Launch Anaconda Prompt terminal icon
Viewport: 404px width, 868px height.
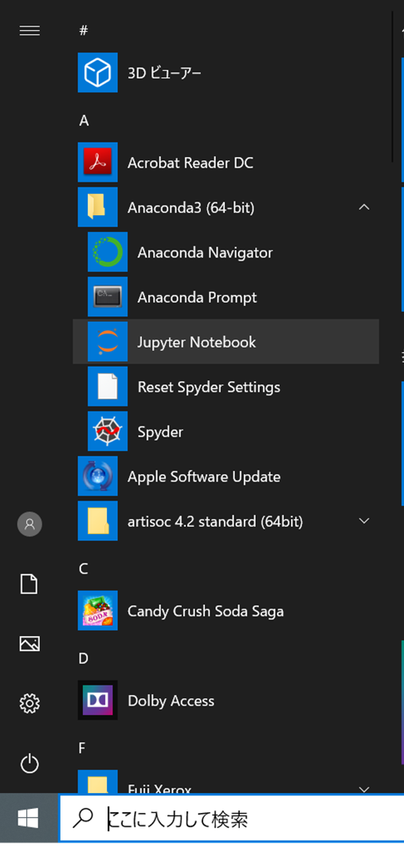point(108,297)
